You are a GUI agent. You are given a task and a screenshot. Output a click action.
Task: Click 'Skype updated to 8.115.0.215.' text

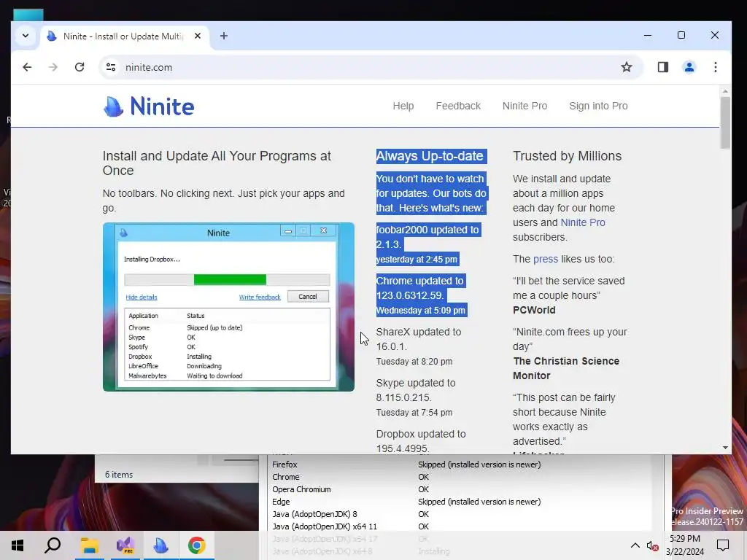pyautogui.click(x=415, y=390)
